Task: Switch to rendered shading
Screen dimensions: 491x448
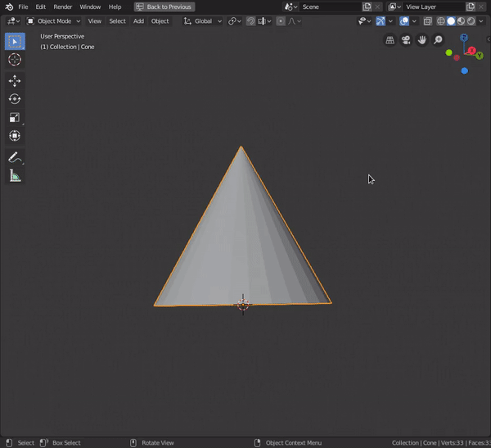Action: pyautogui.click(x=471, y=21)
